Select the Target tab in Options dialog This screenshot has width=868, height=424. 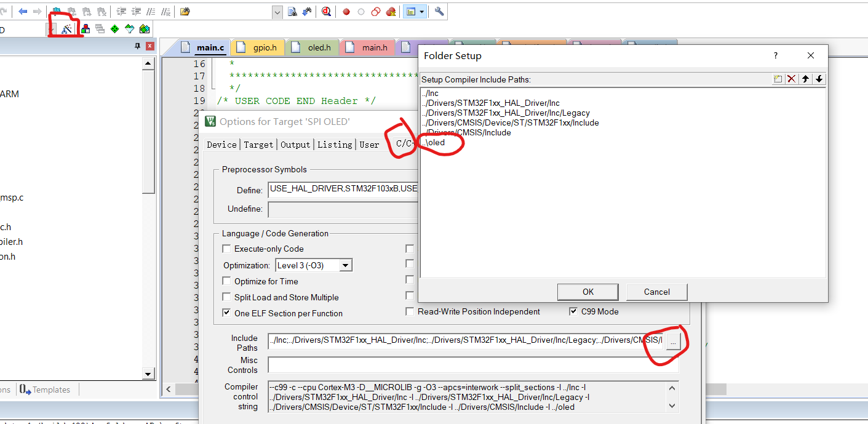258,145
